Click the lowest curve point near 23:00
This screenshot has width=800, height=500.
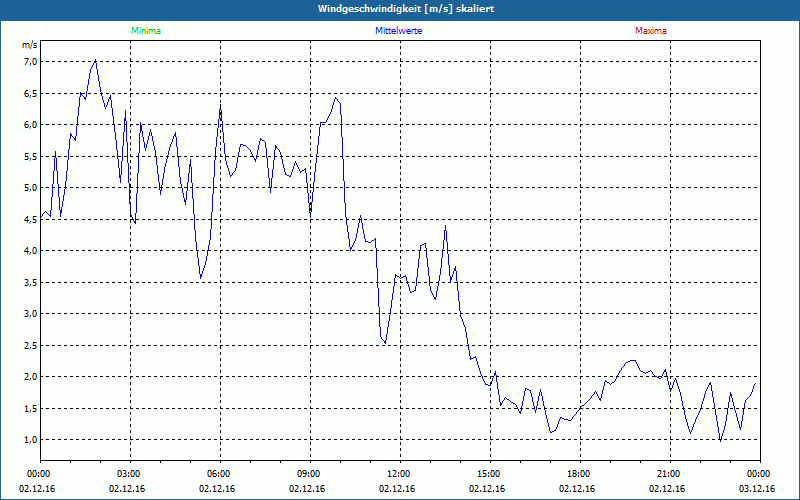click(x=720, y=441)
